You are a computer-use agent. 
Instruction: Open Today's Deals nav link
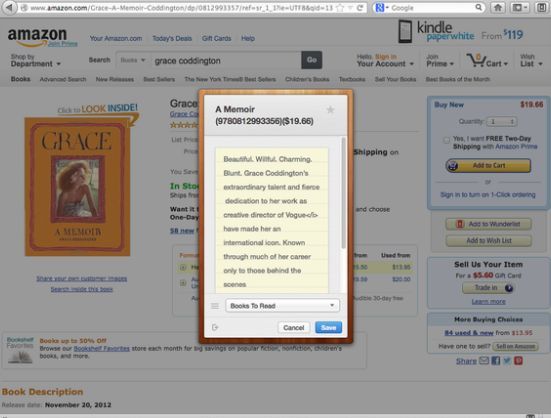pos(172,38)
